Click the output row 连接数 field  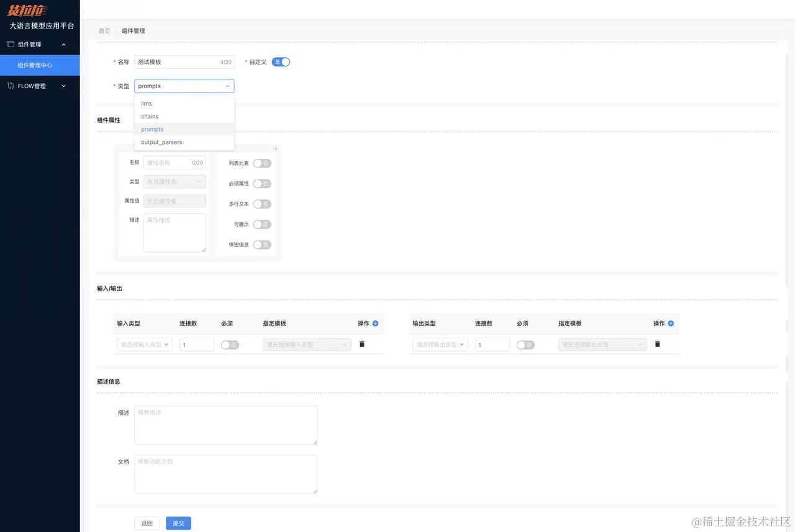click(493, 345)
